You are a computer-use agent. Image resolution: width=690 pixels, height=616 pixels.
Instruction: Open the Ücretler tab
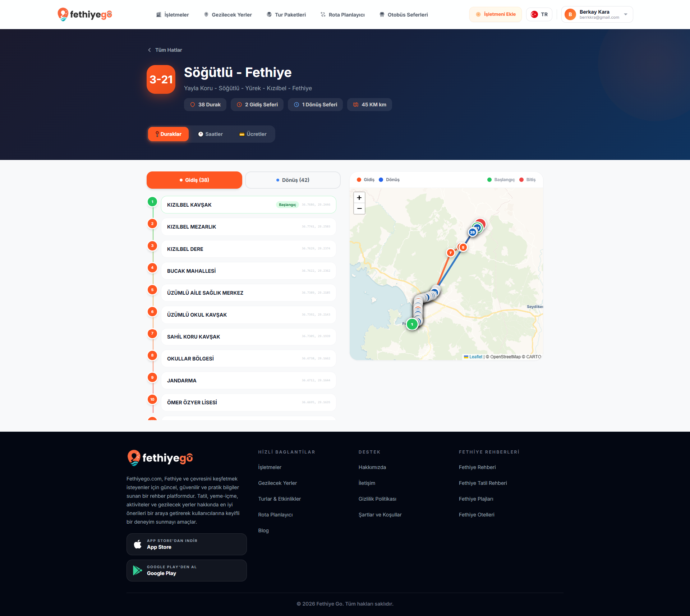tap(253, 134)
